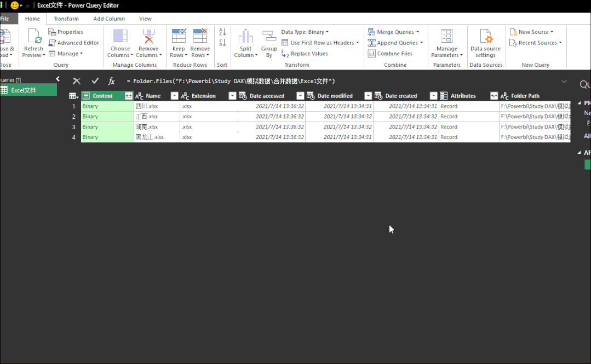The width and height of the screenshot is (591, 364).
Task: Expand Use First Row as Headers arrow
Action: click(358, 43)
